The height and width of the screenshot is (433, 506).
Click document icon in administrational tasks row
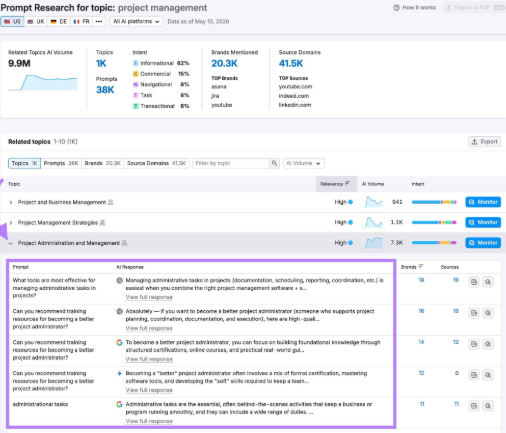pos(474,406)
